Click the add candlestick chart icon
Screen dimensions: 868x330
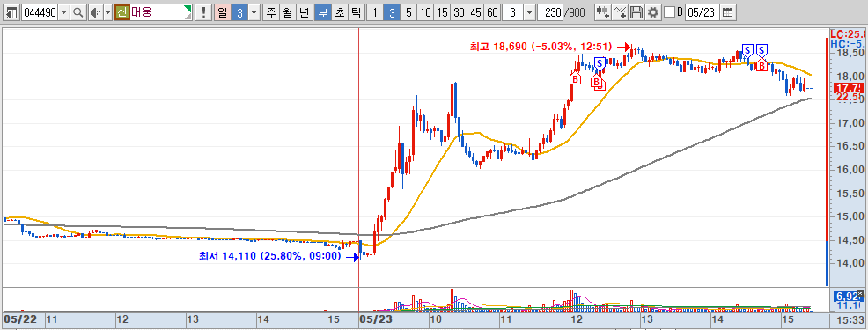[603, 12]
